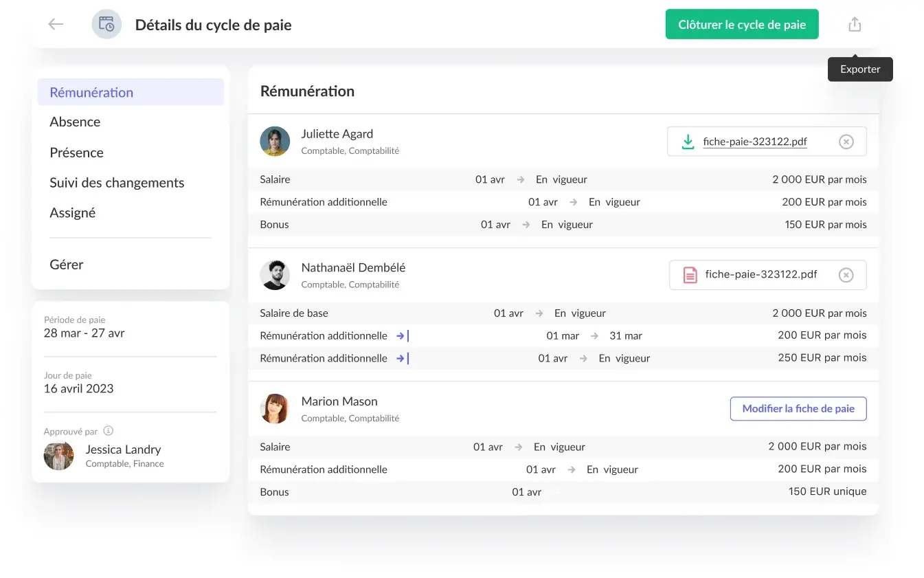This screenshot has width=924, height=578.
Task: Click the 250 EUR par mois amount
Action: [x=822, y=358]
